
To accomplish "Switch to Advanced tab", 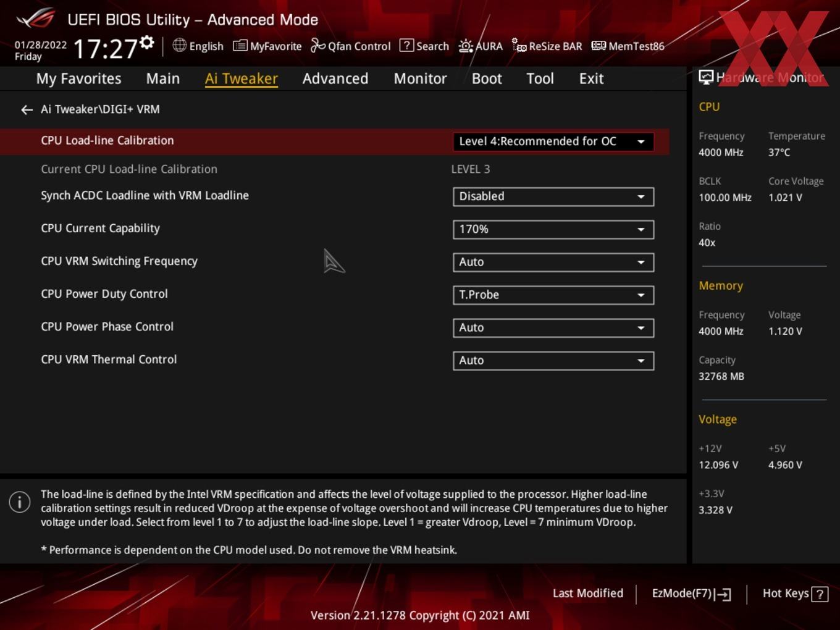I will click(335, 79).
